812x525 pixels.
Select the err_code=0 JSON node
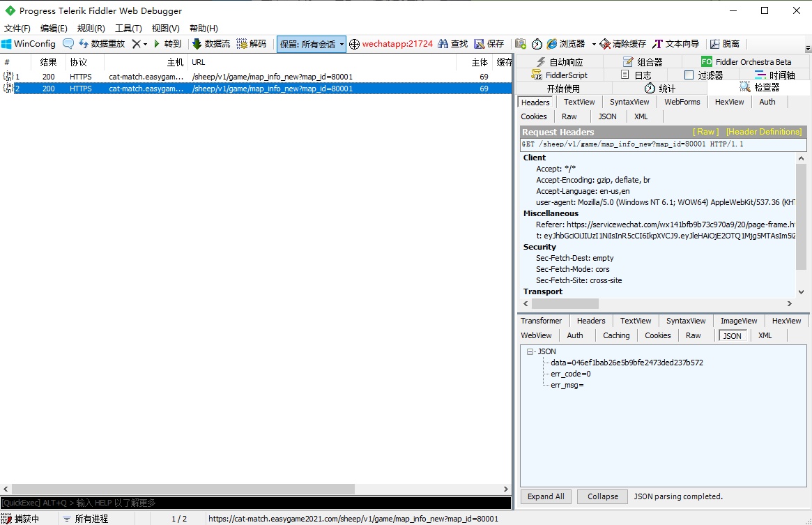pos(571,374)
